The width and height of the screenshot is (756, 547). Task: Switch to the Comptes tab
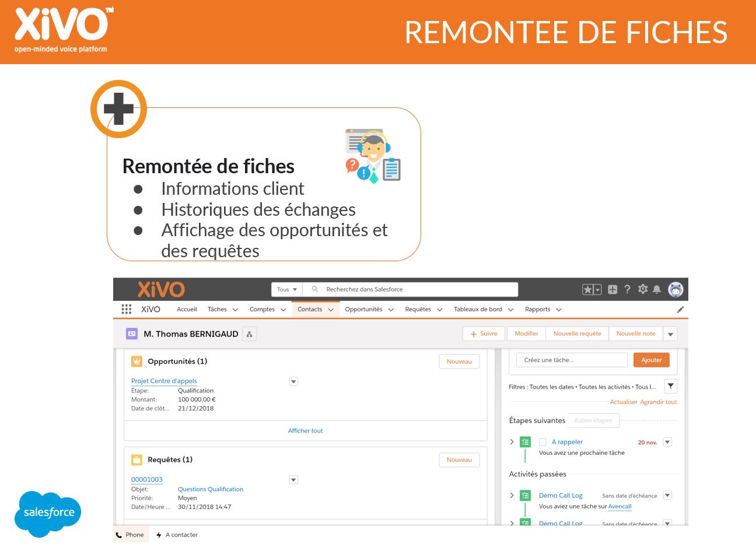(262, 310)
